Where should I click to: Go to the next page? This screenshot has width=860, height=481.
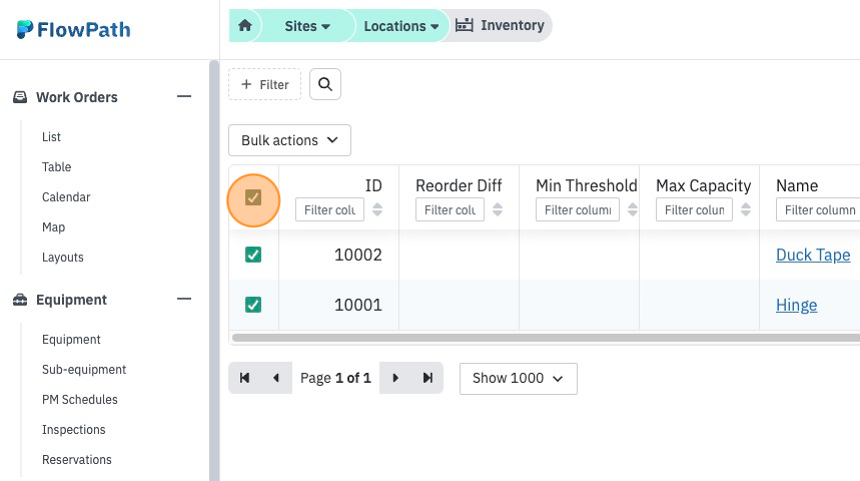[395, 378]
